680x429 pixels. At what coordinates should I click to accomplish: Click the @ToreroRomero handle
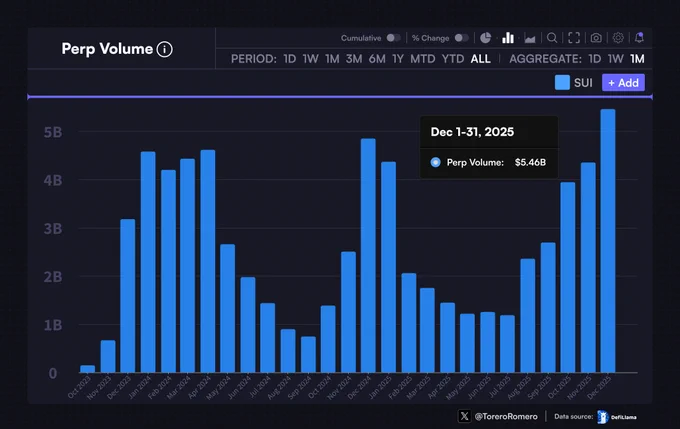pyautogui.click(x=506, y=416)
